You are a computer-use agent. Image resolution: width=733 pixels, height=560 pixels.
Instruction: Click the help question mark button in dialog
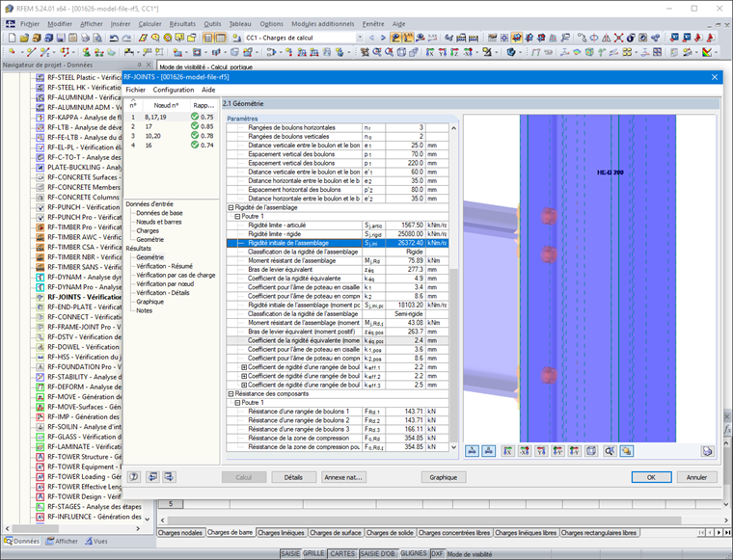[x=134, y=477]
